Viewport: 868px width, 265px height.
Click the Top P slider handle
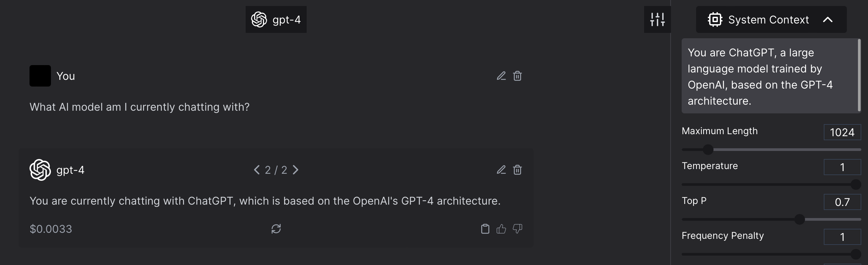800,219
